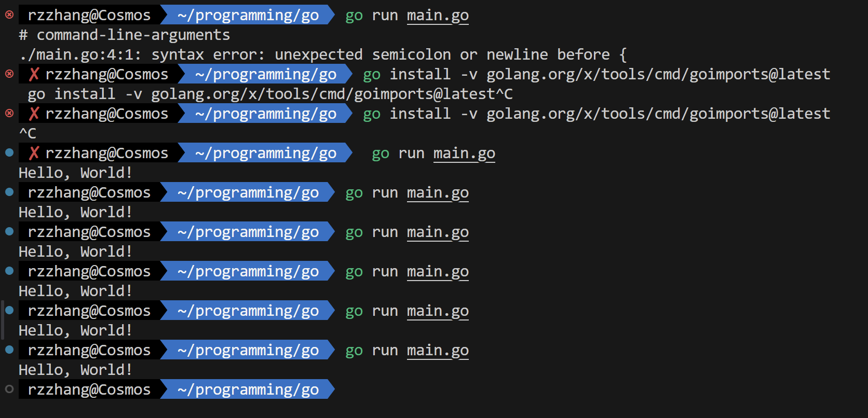Click error decoration beside the failed go run main.go
868x418 pixels.
pos(9,15)
